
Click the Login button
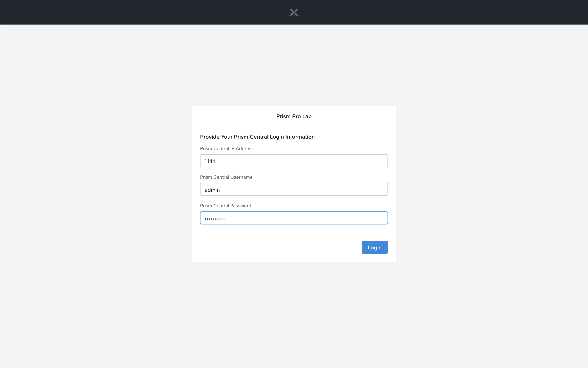coord(375,247)
